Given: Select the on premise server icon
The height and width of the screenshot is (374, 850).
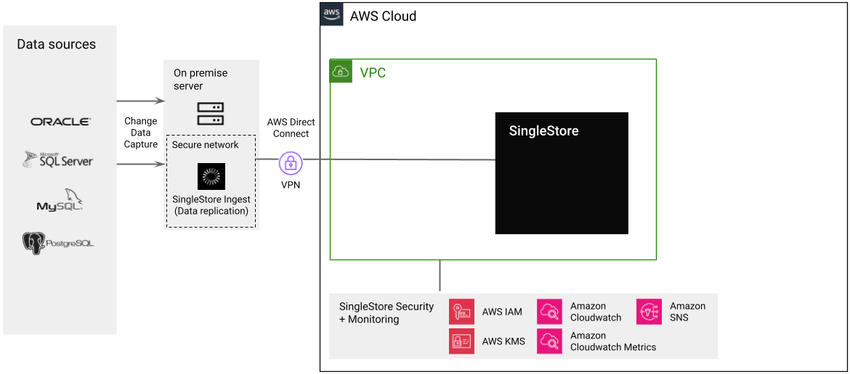Looking at the screenshot, I should 210,114.
